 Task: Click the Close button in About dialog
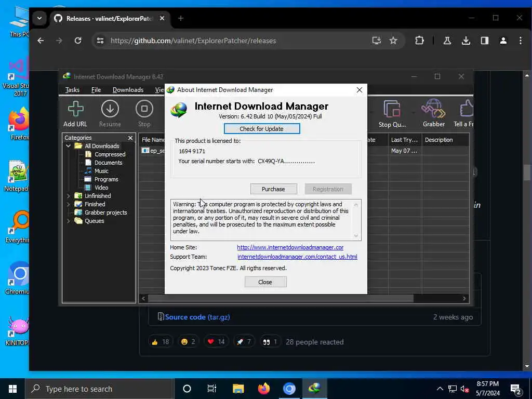[265, 282]
